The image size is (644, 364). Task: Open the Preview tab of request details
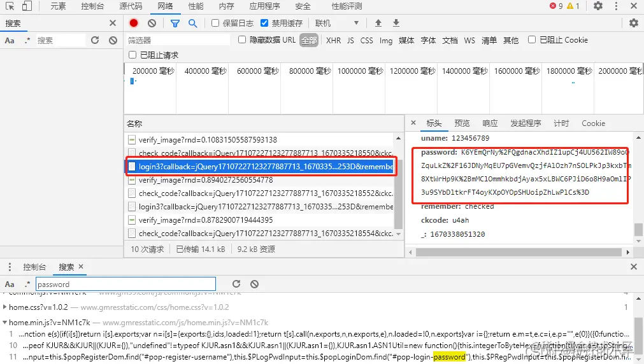(462, 123)
